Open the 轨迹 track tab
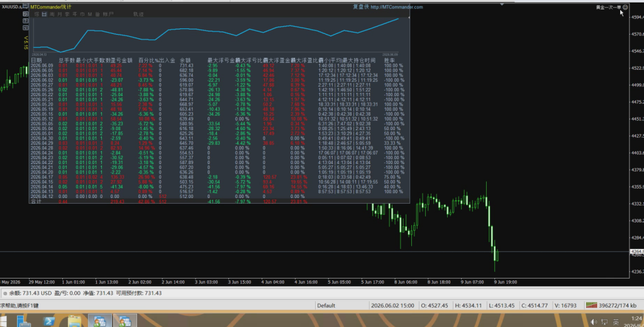 (138, 14)
